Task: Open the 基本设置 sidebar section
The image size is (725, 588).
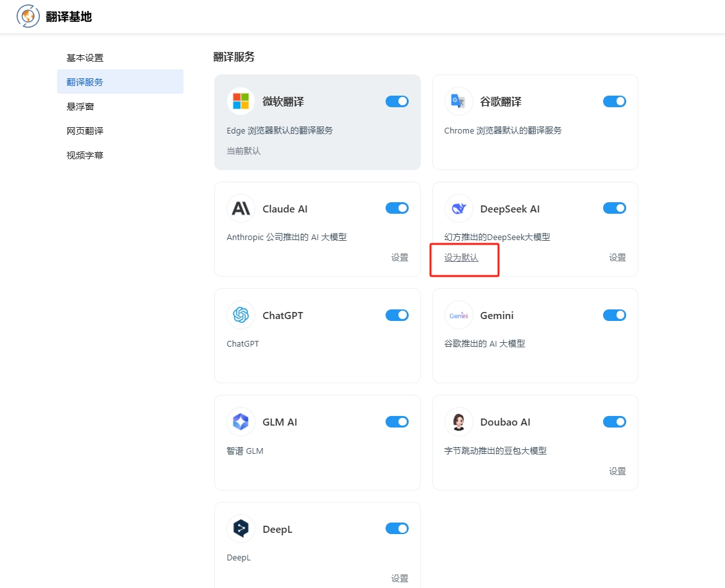Action: [120, 58]
